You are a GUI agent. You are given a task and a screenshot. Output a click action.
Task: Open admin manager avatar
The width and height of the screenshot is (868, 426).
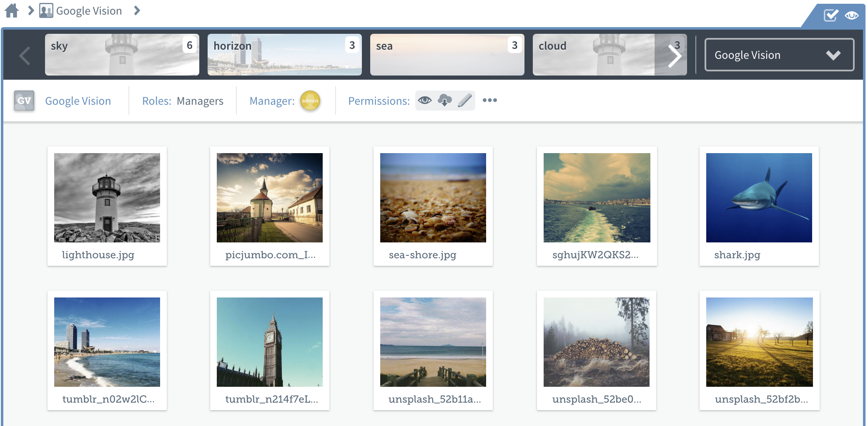pos(310,101)
